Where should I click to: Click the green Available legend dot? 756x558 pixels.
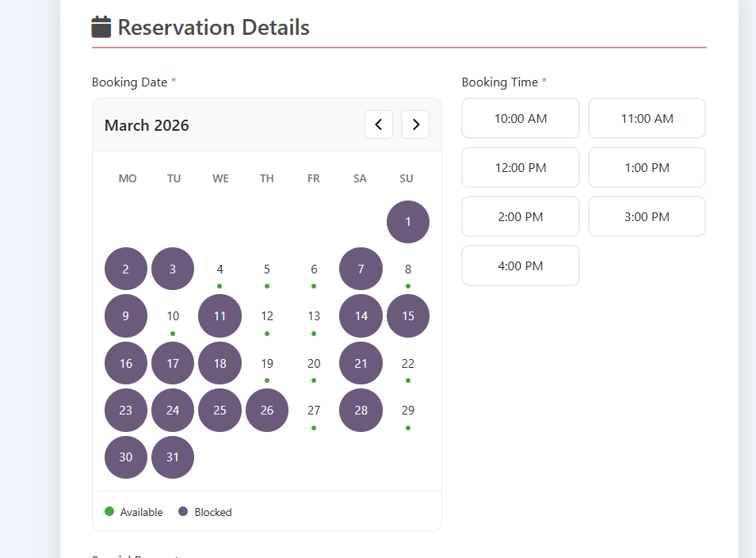pyautogui.click(x=109, y=511)
